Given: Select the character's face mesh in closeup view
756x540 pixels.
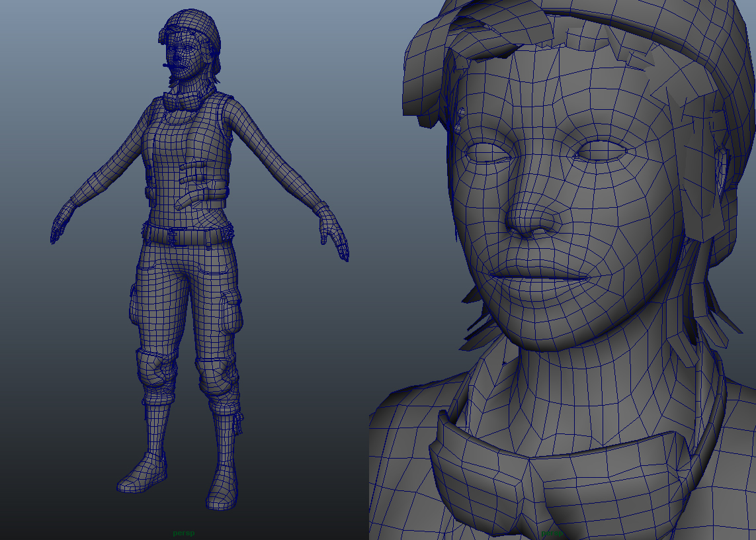Looking at the screenshot, I should coord(562,199).
